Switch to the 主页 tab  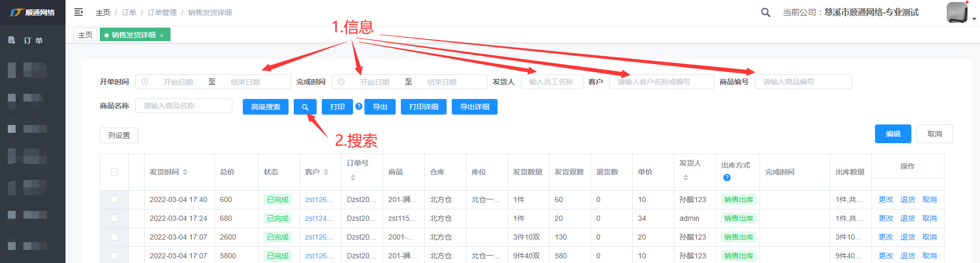click(85, 35)
